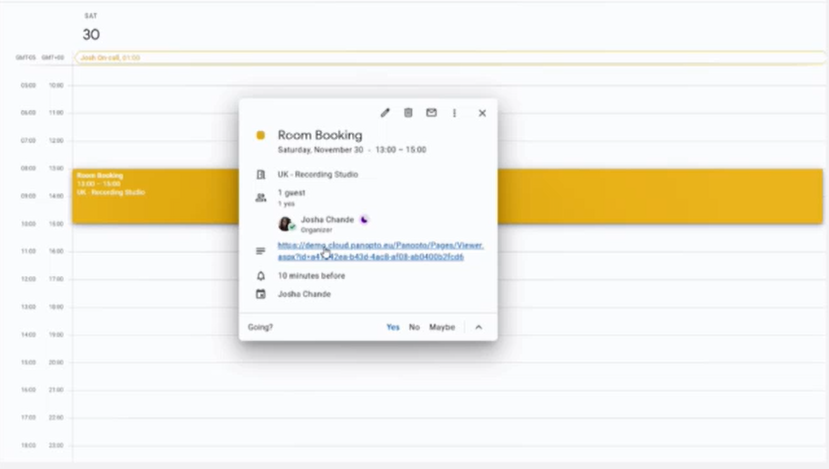
Task: Click the guests icon next to 1 guest
Action: tap(261, 197)
